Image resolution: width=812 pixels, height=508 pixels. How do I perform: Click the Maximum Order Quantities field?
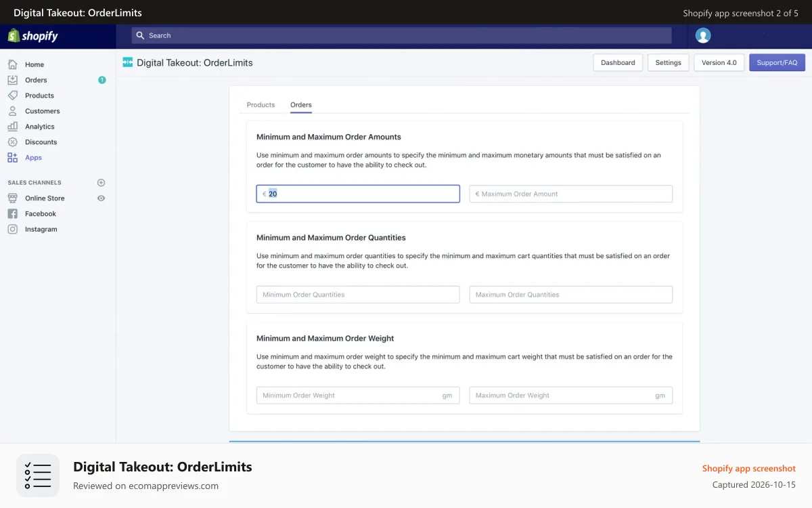pos(571,295)
